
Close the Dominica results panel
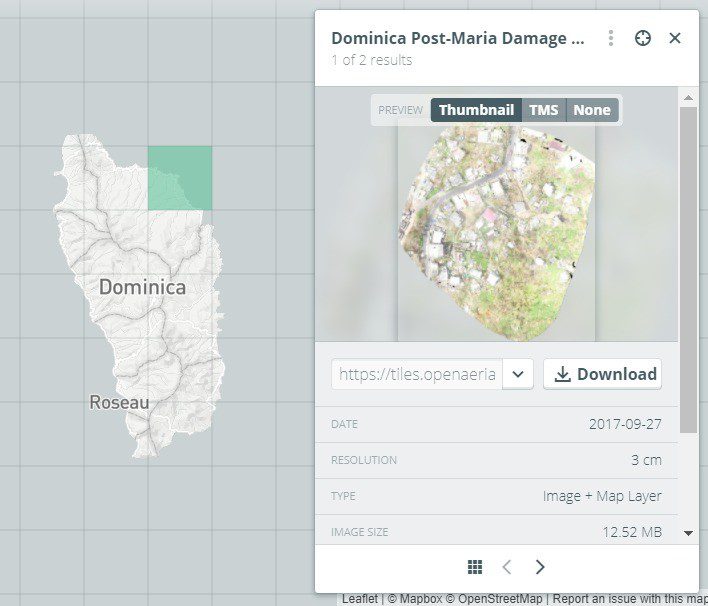[x=675, y=38]
